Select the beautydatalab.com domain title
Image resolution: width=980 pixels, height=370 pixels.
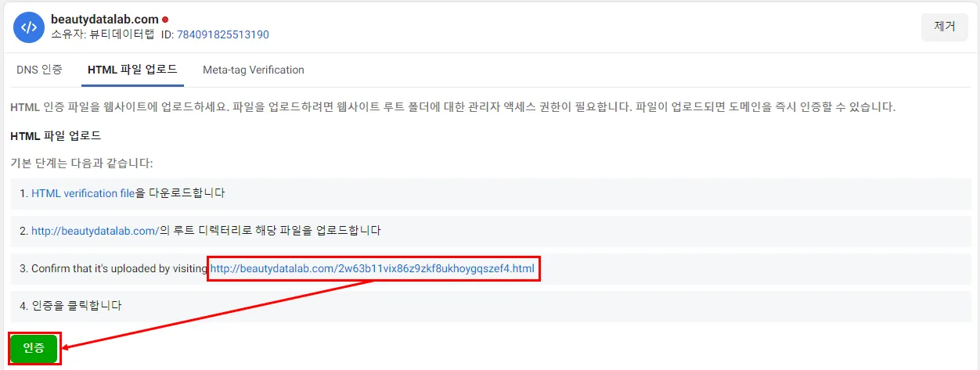click(104, 19)
